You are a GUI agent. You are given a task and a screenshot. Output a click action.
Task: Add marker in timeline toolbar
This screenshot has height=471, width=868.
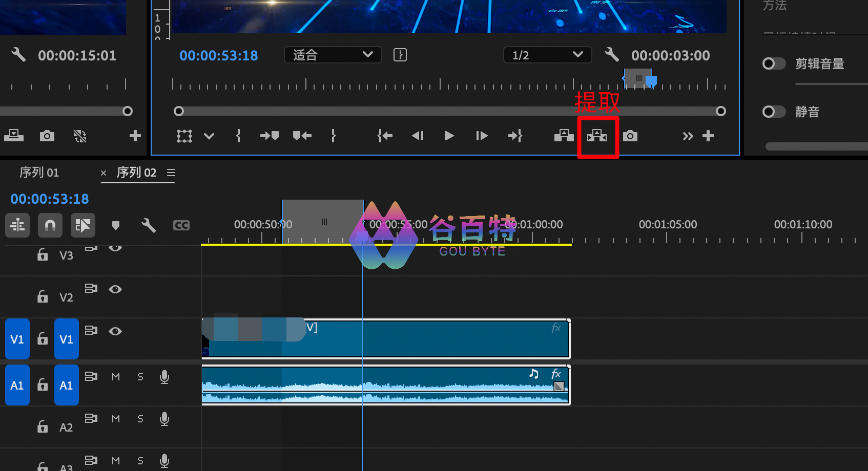(x=116, y=225)
